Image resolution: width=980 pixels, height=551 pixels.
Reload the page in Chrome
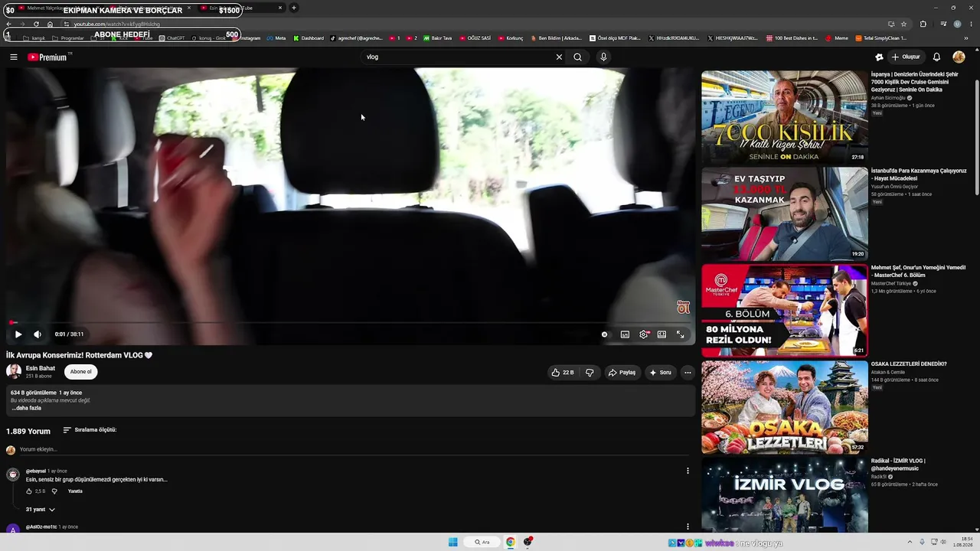tap(36, 24)
